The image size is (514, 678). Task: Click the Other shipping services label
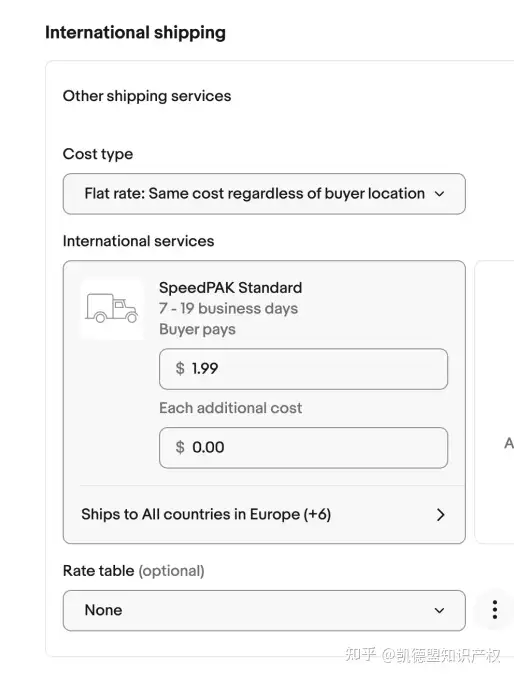coord(147,96)
